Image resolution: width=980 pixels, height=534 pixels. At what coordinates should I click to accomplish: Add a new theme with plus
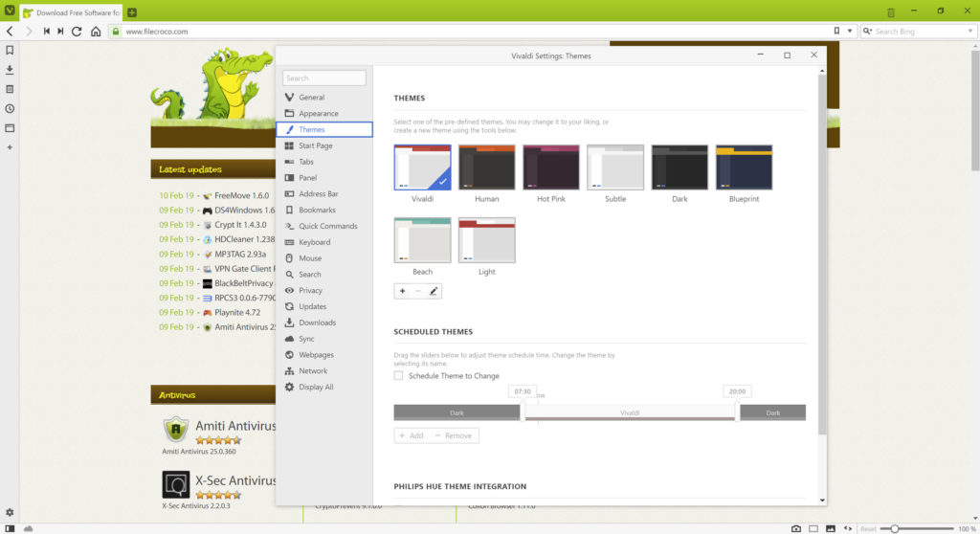[x=403, y=291]
